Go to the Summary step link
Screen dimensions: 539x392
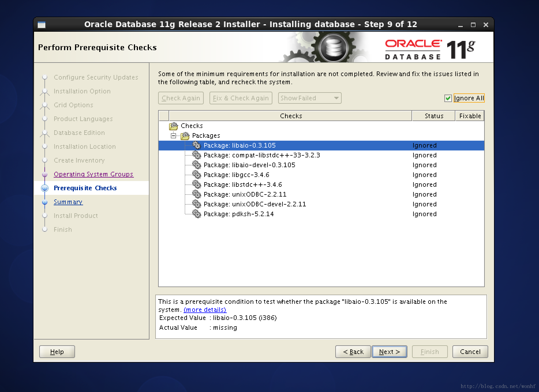click(68, 202)
